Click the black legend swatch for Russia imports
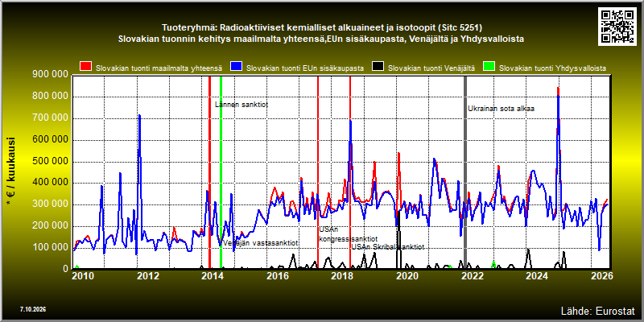The height and width of the screenshot is (322, 644). click(x=378, y=67)
